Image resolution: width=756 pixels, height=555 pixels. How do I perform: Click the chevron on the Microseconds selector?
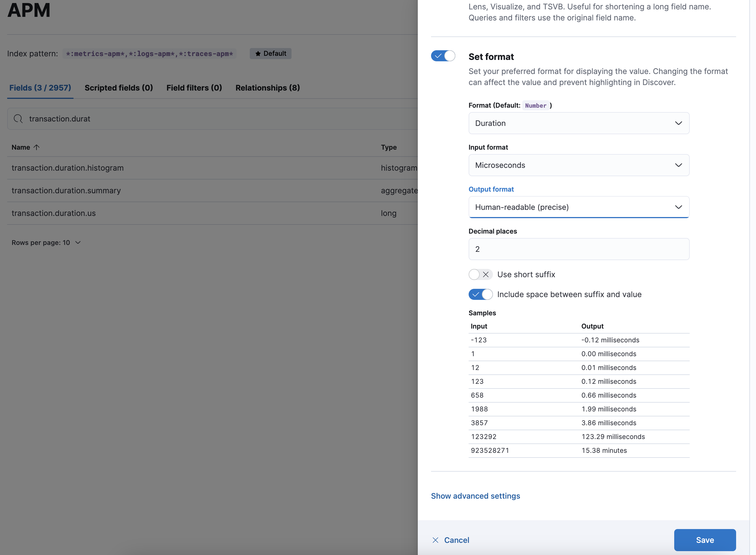tap(678, 165)
